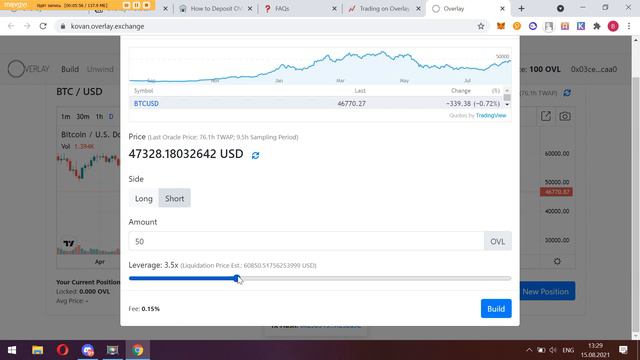The height and width of the screenshot is (360, 640).
Task: Click the address bar URL
Action: coord(107,26)
